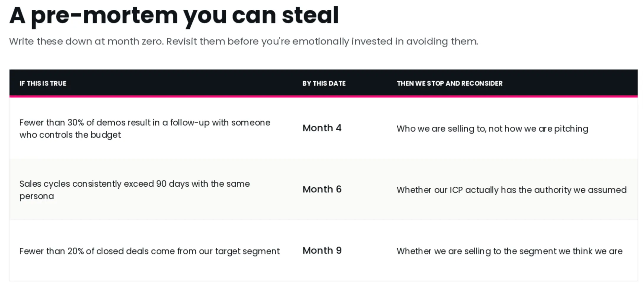This screenshot has height=287, width=644.
Task: Click 'who controls the budget' text line
Action: click(x=70, y=135)
